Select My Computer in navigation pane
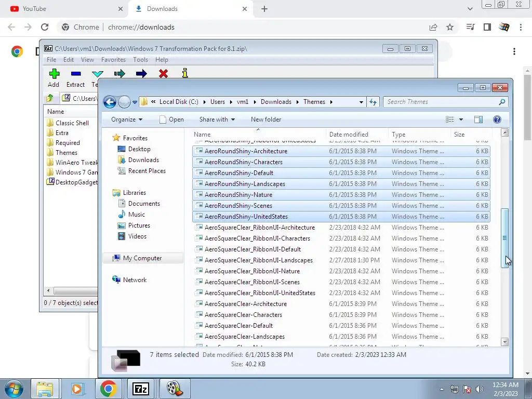The height and width of the screenshot is (399, 532). pyautogui.click(x=142, y=258)
